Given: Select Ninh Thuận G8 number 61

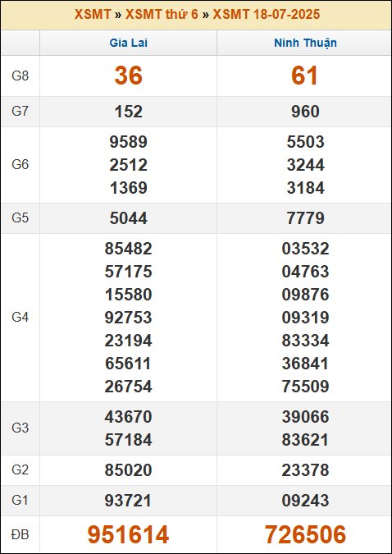Looking at the screenshot, I should click(x=305, y=76).
